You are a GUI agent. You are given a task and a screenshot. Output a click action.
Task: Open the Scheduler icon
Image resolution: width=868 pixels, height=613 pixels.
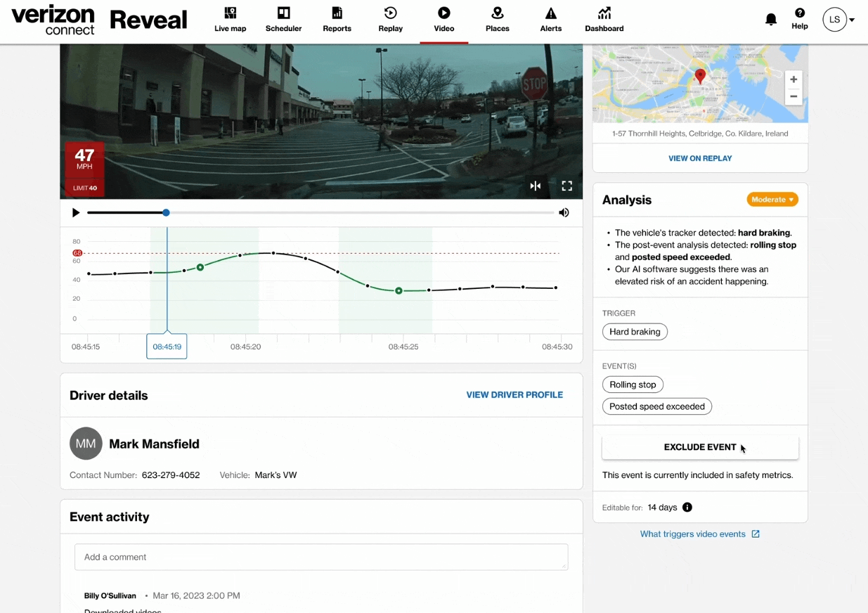283,13
